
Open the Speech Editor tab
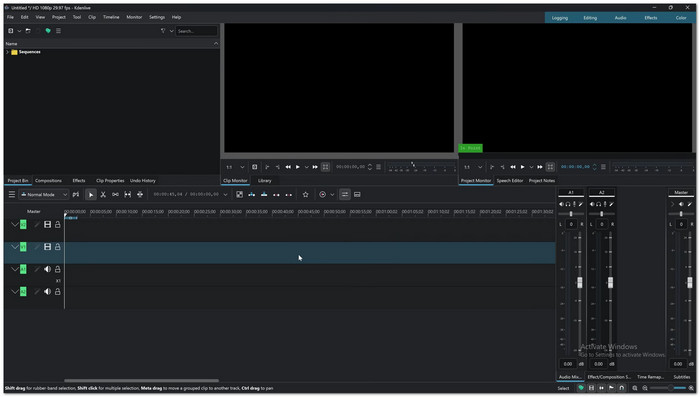[510, 181]
